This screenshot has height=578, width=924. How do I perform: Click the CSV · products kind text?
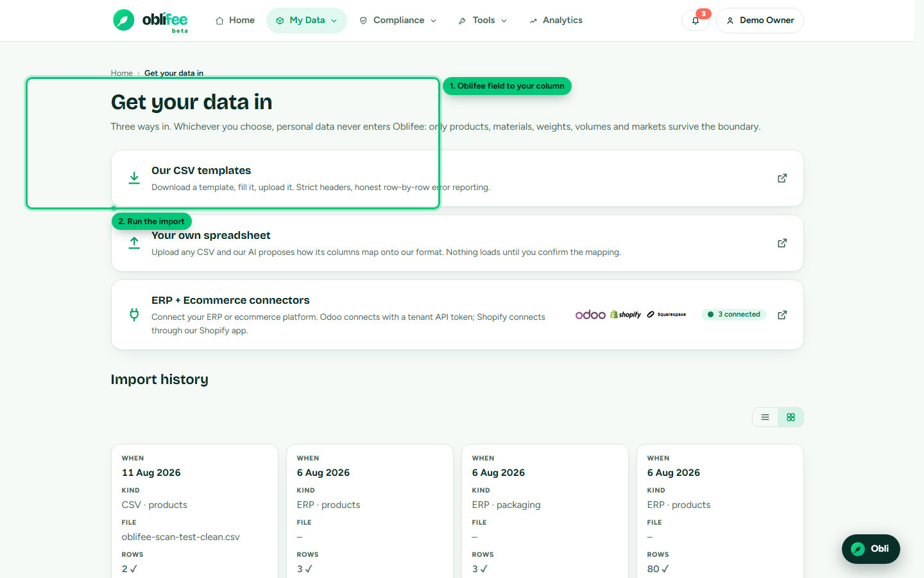(x=155, y=505)
